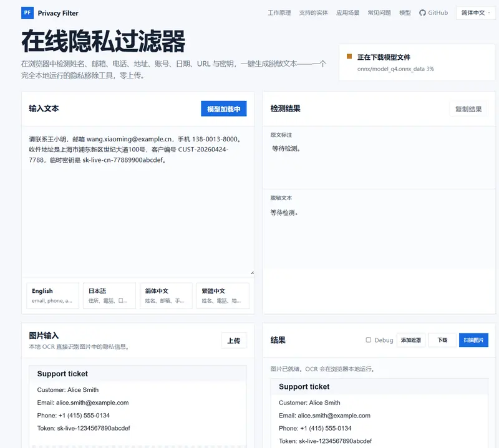Click the PF logo icon

point(27,12)
